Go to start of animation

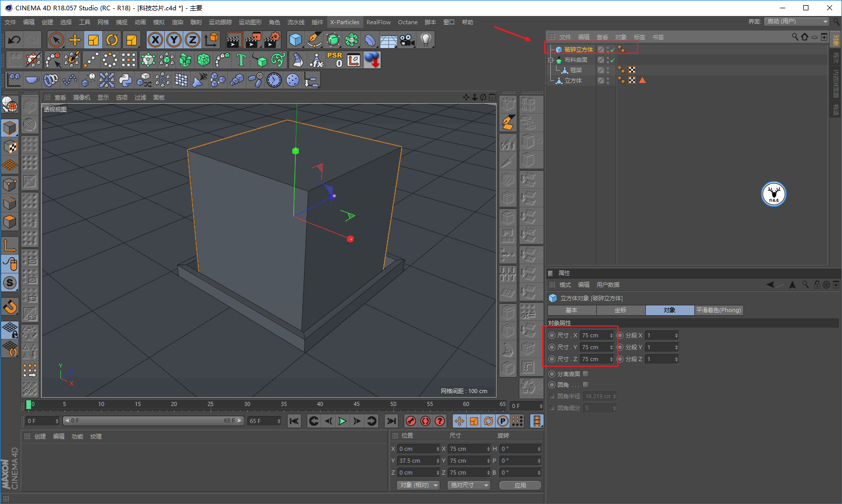[294, 421]
